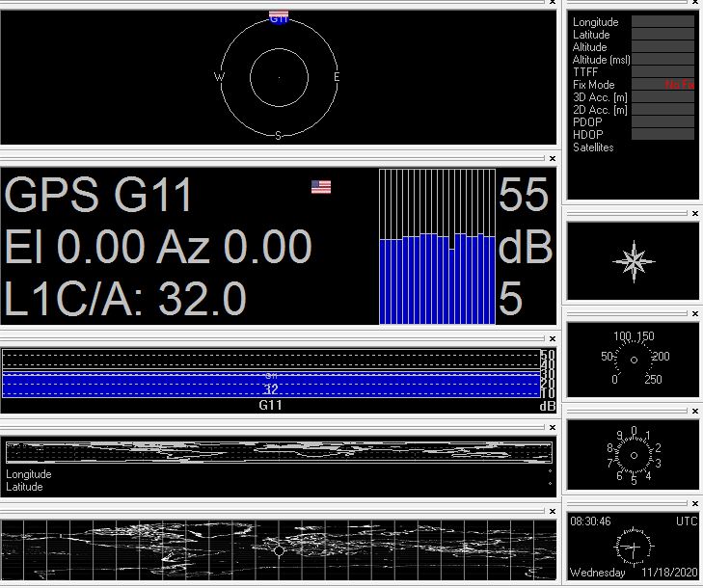Click the Latitude value field in data panel
703x588 pixels.
(x=662, y=35)
